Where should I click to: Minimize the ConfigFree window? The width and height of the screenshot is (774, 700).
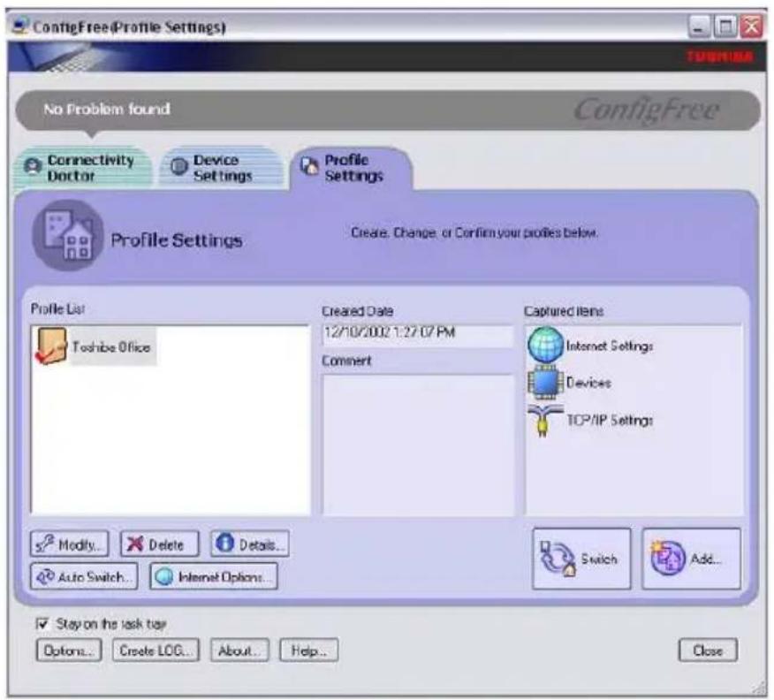point(699,27)
